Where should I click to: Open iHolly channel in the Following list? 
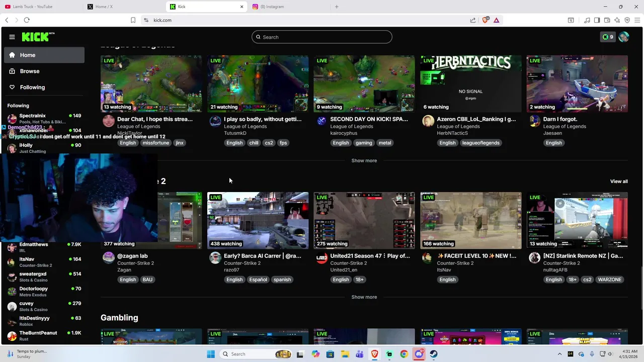pyautogui.click(x=44, y=148)
